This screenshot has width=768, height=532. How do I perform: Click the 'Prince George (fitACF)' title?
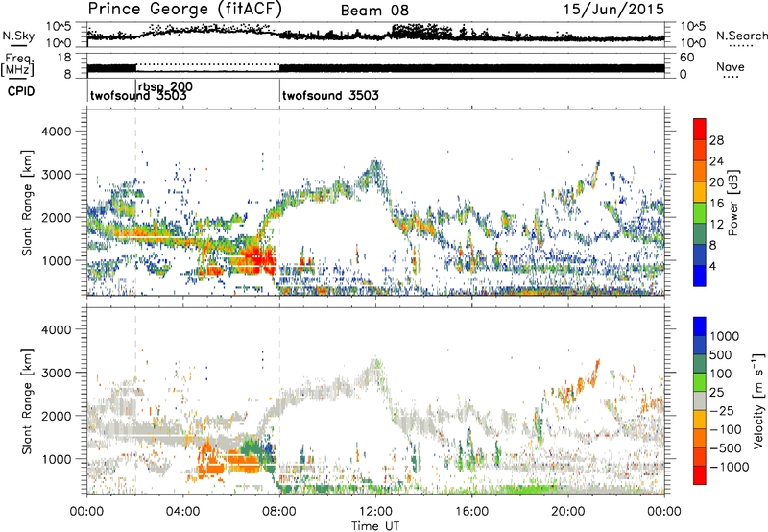[185, 9]
